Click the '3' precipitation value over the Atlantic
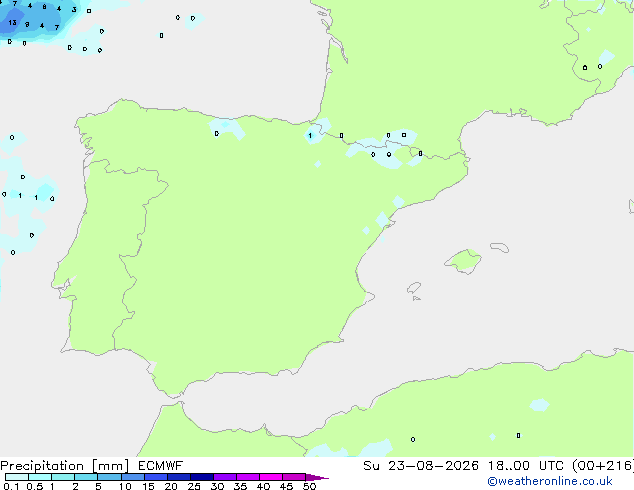This screenshot has width=634, height=490. point(74,9)
